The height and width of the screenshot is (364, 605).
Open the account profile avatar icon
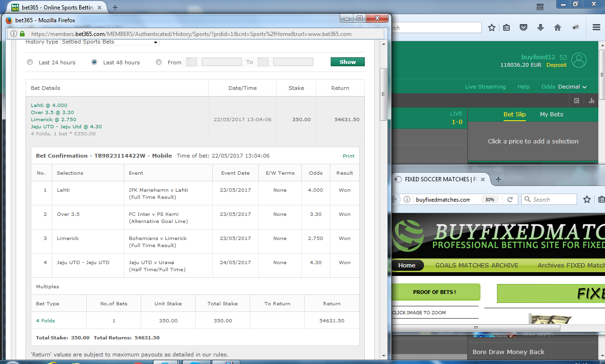(x=579, y=60)
